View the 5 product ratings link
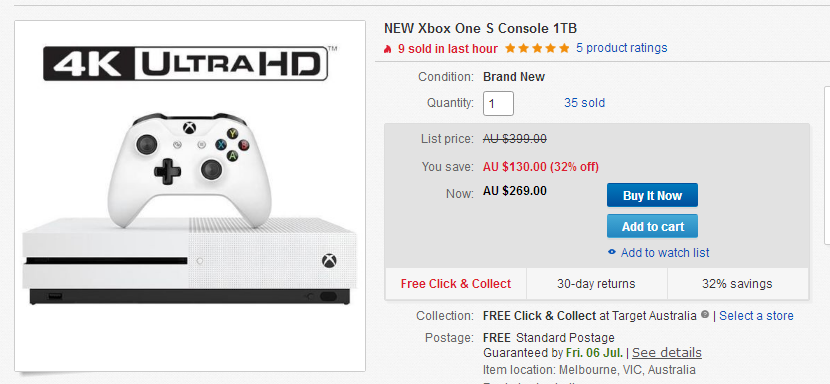This screenshot has width=830, height=384. [x=621, y=48]
